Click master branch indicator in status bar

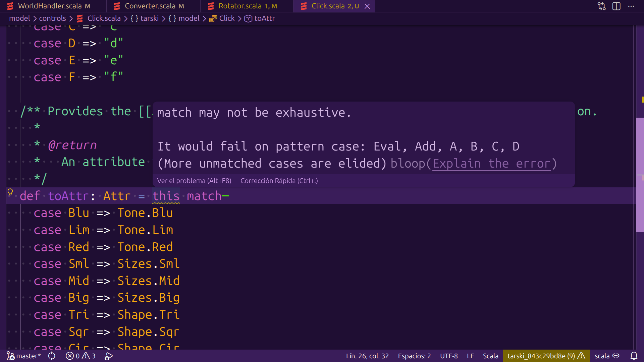click(x=23, y=356)
